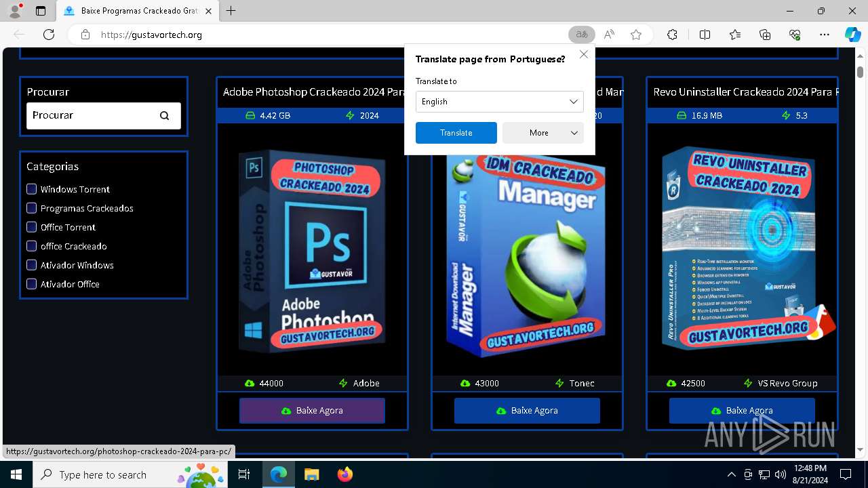Open the Edge profile icon

point(14,11)
